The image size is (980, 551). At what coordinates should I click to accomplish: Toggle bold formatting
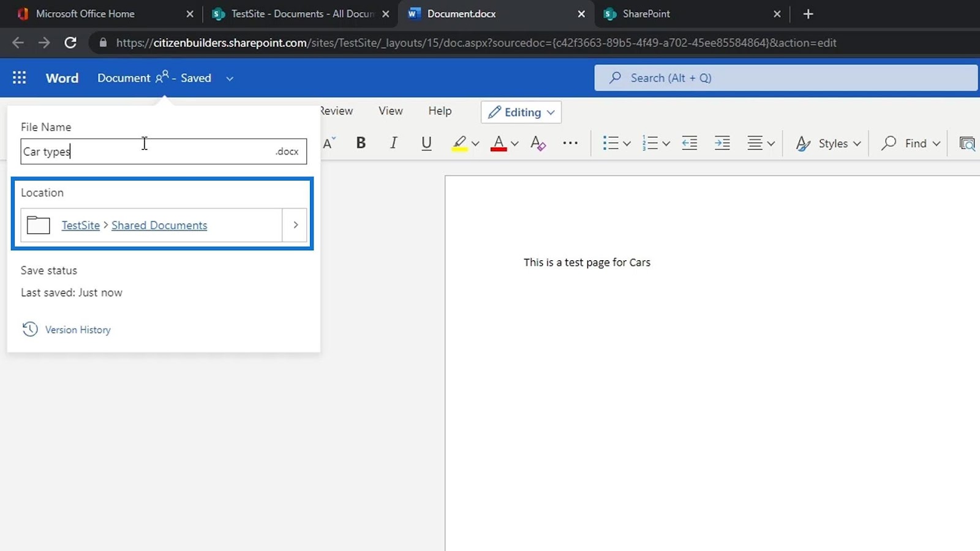[361, 143]
